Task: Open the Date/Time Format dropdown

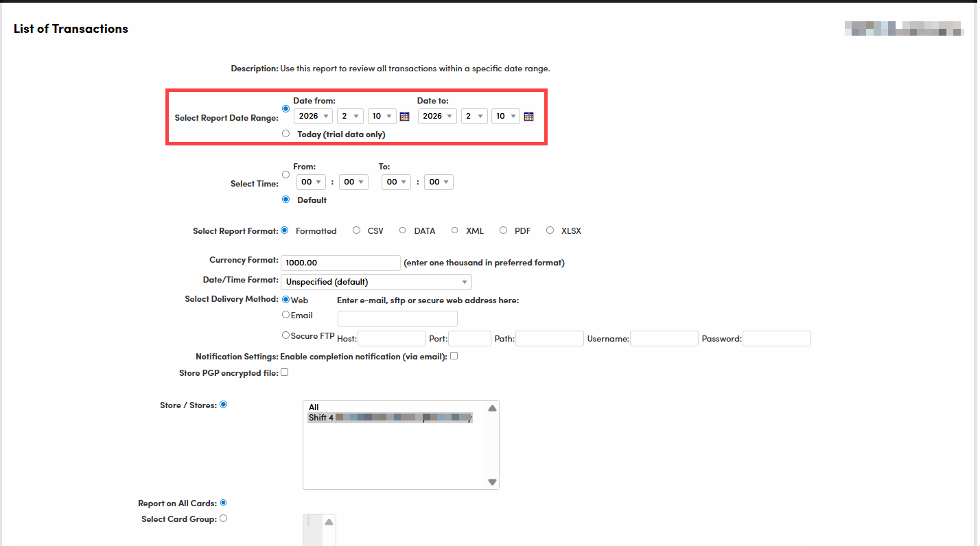Action: [376, 282]
